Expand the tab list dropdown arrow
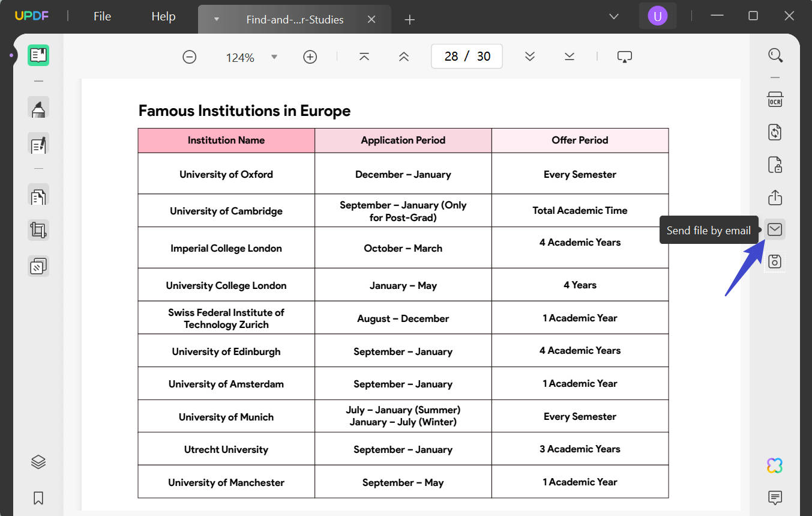The height and width of the screenshot is (516, 812). point(217,19)
